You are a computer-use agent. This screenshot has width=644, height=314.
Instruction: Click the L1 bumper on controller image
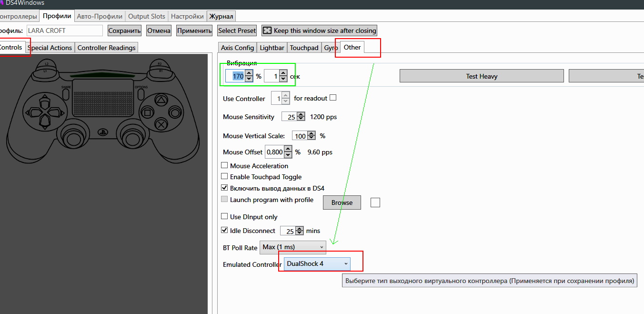46,71
